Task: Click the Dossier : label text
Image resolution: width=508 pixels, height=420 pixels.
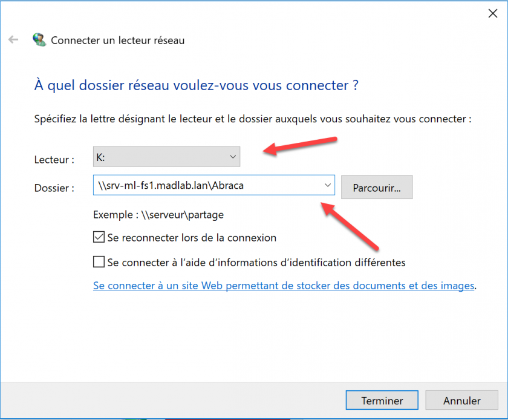Action: [54, 188]
